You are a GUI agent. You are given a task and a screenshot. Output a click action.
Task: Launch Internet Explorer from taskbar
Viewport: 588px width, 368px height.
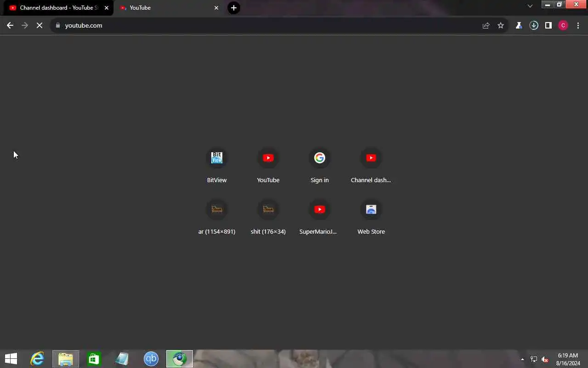[37, 359]
